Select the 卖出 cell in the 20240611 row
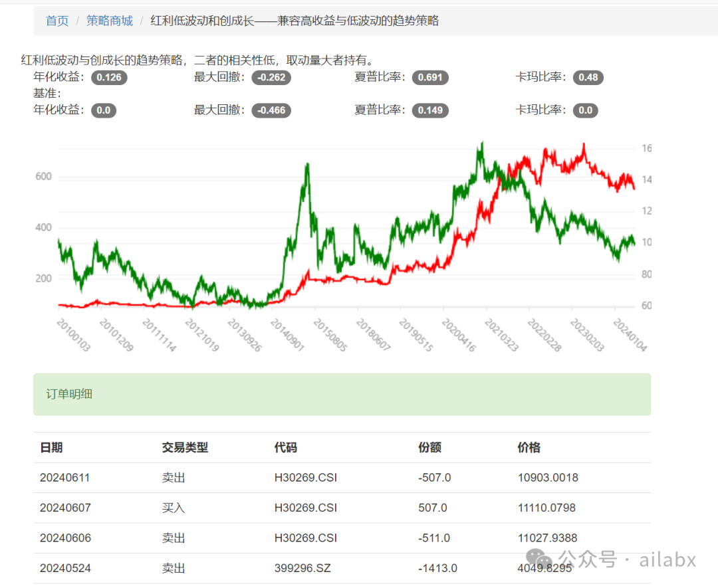Viewport: 718px width, 588px height. click(x=173, y=477)
